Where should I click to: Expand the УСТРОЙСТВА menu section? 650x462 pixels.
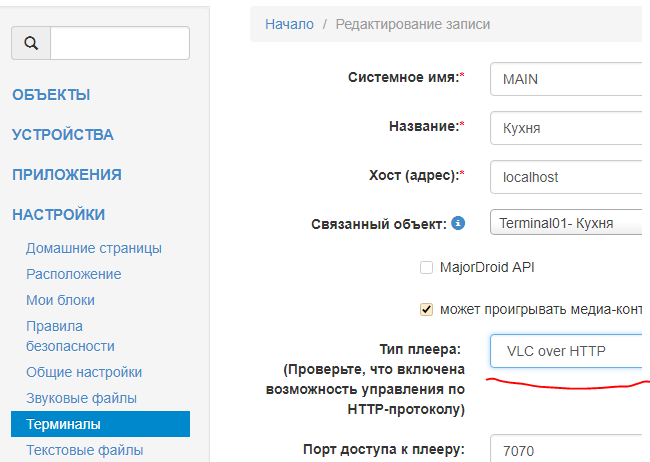coord(63,135)
